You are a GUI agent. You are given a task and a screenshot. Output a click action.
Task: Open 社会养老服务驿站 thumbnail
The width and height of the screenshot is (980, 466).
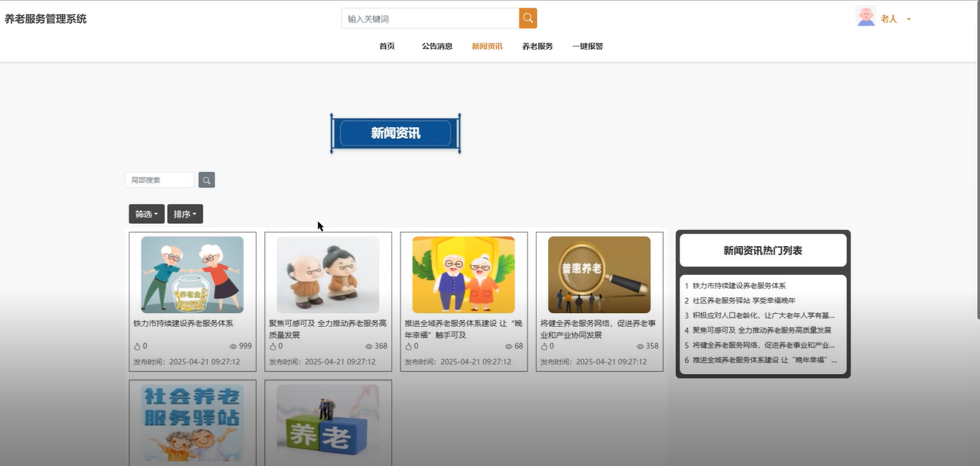click(x=192, y=423)
